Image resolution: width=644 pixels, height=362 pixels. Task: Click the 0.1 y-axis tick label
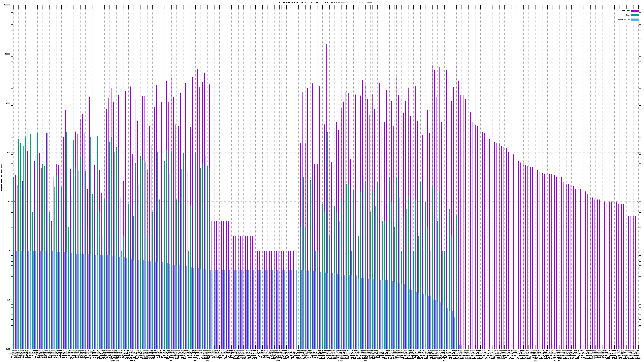[x=9, y=300]
